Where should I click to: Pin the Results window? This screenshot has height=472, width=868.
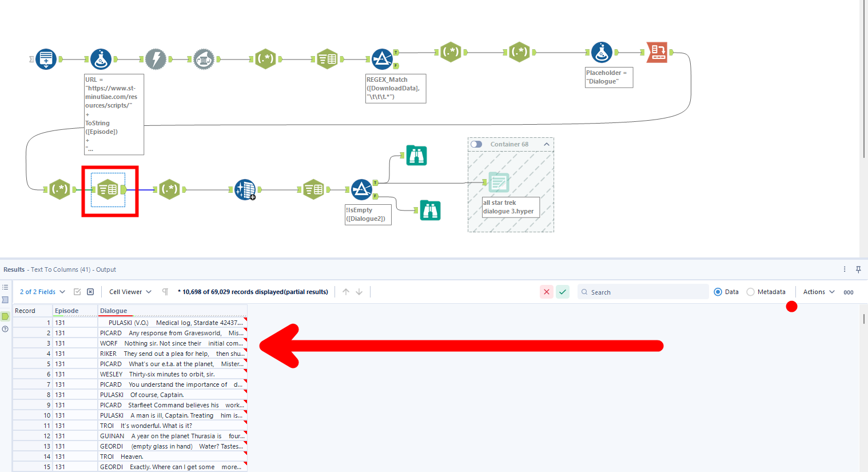click(858, 269)
